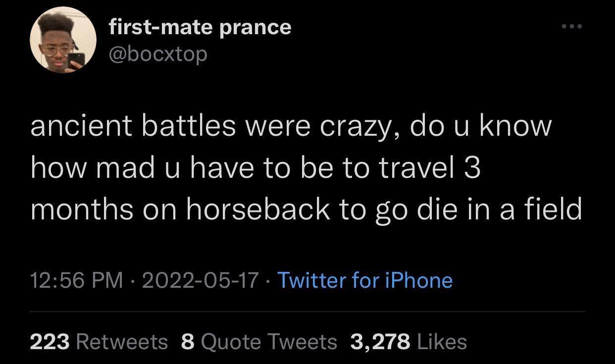
Task: Click the 3,278 like count number
Action: [380, 342]
